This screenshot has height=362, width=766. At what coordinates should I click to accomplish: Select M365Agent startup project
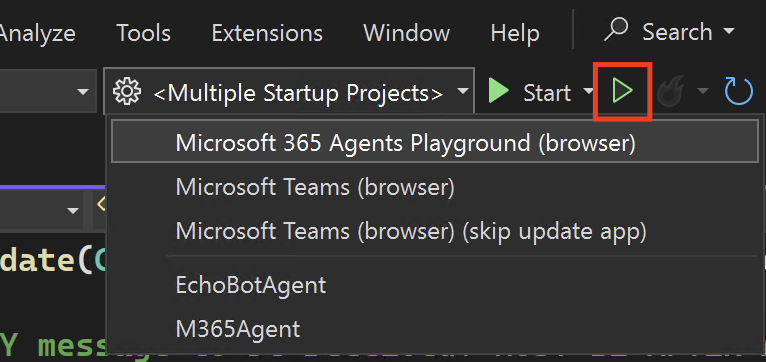(x=435, y=329)
